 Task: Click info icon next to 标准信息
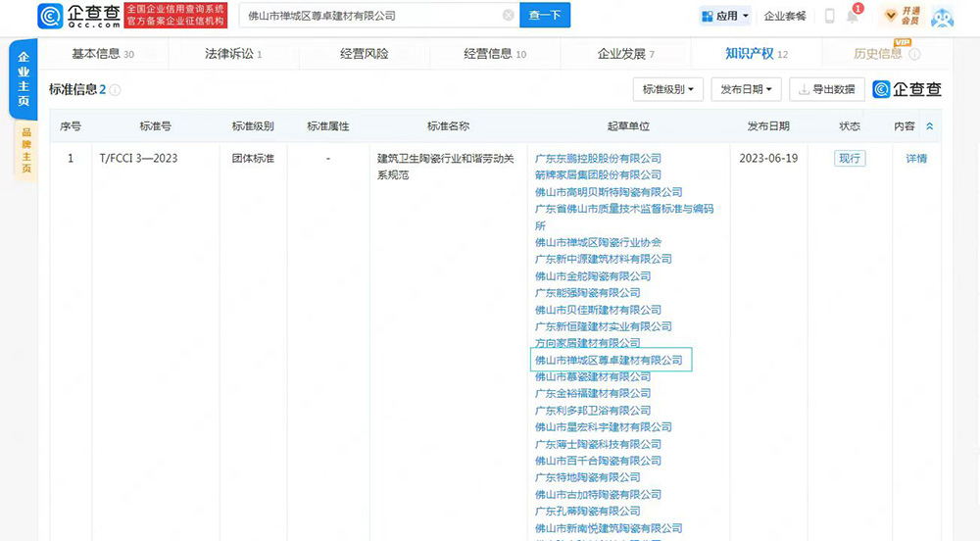tap(116, 90)
